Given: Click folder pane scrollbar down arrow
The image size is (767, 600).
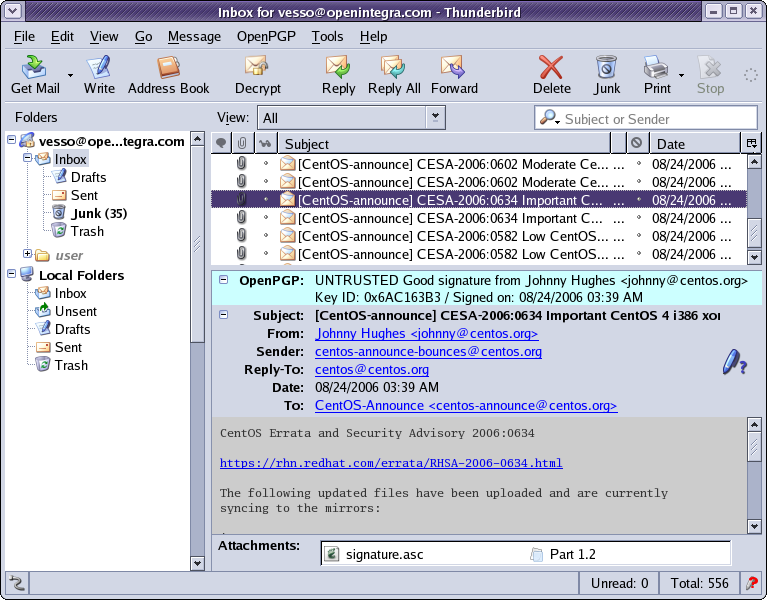Looking at the screenshot, I should (x=197, y=563).
